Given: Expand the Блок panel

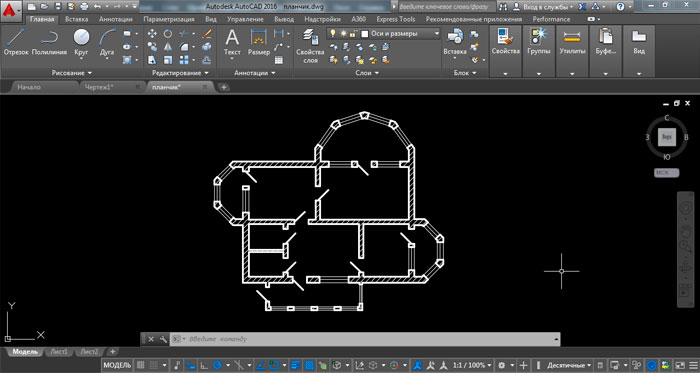Looking at the screenshot, I should [465, 72].
